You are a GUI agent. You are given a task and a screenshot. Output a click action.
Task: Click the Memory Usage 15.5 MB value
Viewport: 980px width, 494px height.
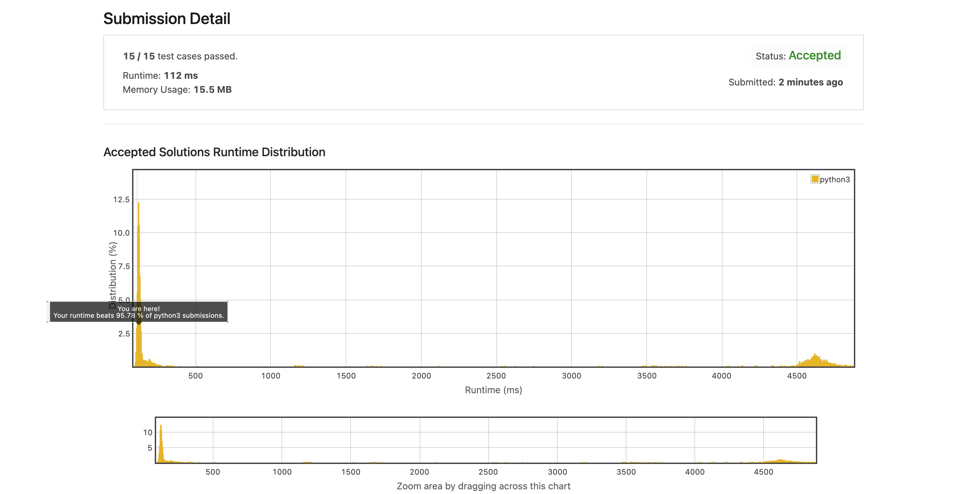[x=212, y=89]
